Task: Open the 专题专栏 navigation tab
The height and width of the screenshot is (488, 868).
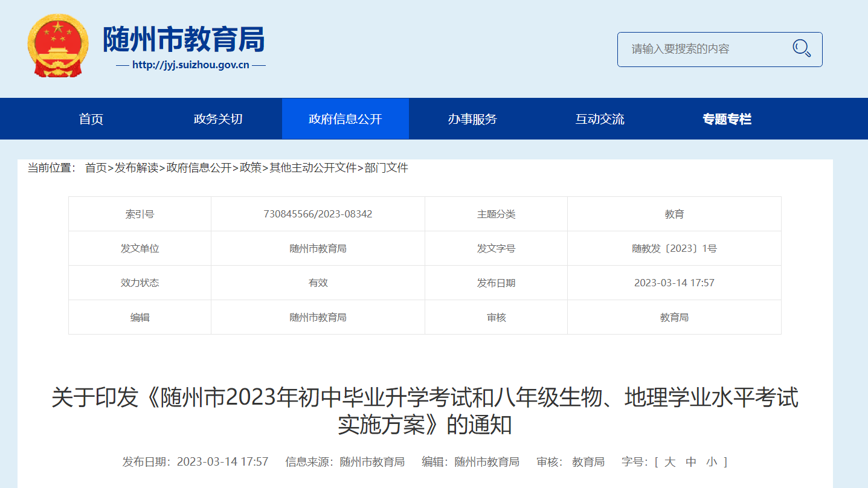Action: pos(727,119)
